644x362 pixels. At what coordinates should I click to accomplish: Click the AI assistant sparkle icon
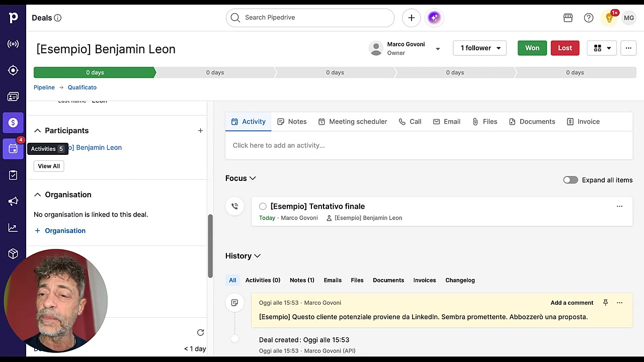pyautogui.click(x=434, y=18)
